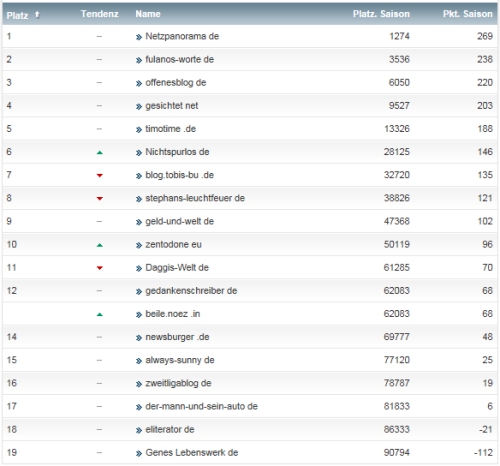Sort by the Name column header
This screenshot has height=466, width=500.
pos(148,14)
